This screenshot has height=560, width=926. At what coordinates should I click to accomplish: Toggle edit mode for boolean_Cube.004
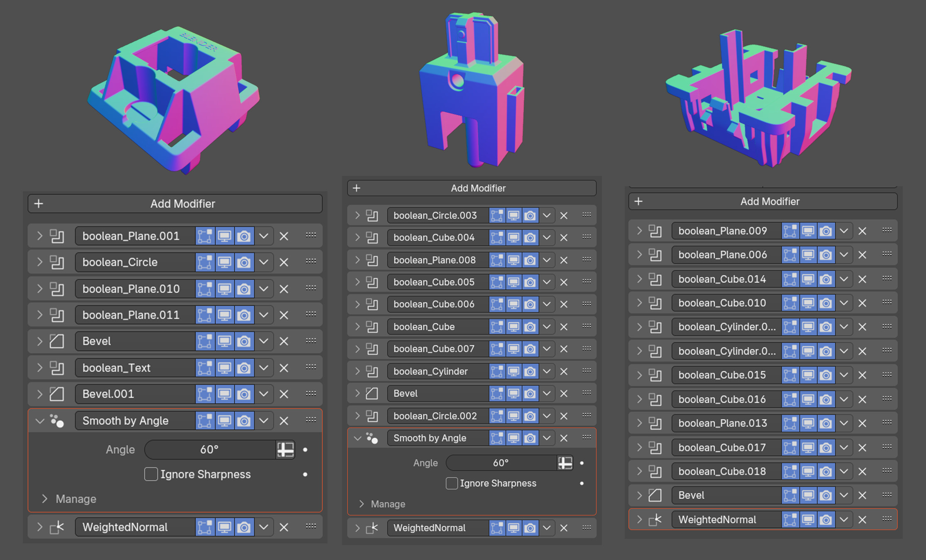497,238
